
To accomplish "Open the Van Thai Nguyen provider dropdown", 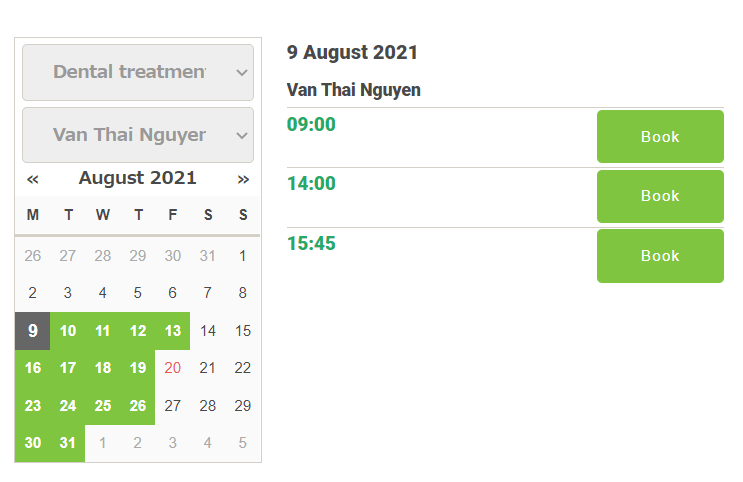I will point(138,135).
